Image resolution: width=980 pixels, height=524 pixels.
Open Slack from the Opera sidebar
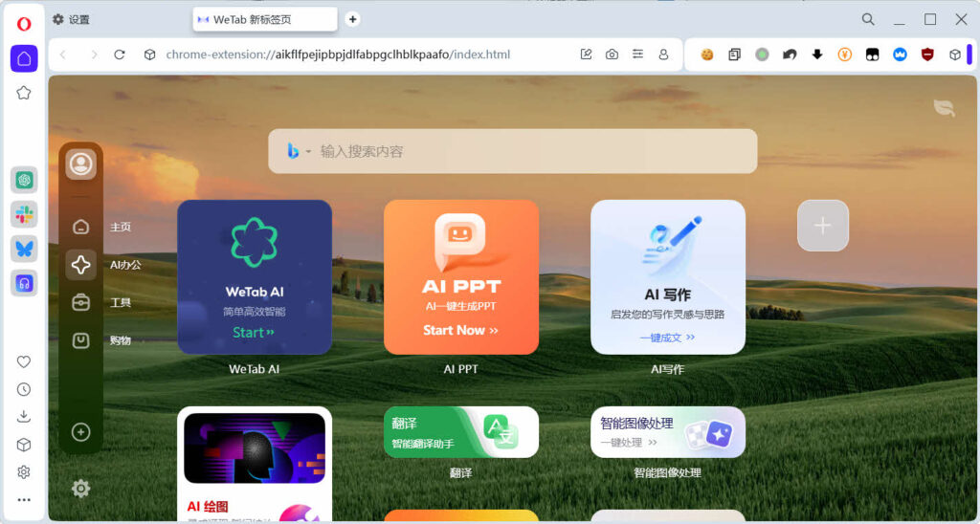pyautogui.click(x=24, y=214)
